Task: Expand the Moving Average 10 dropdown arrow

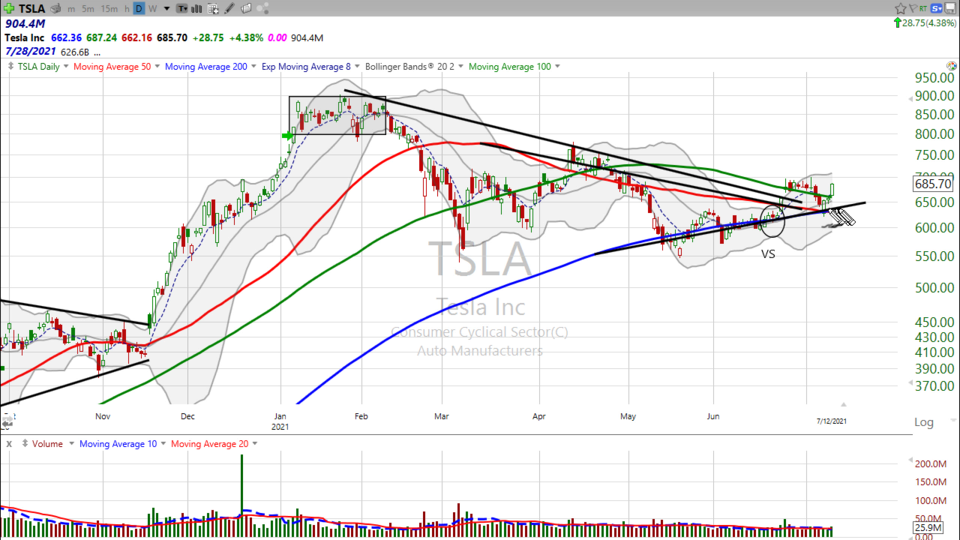Action: pos(163,444)
